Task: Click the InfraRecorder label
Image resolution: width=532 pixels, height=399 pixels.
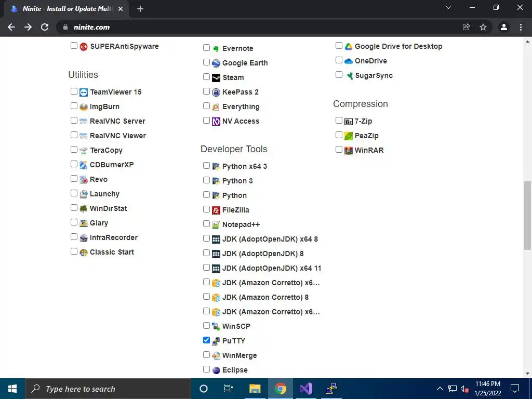Action: [114, 238]
